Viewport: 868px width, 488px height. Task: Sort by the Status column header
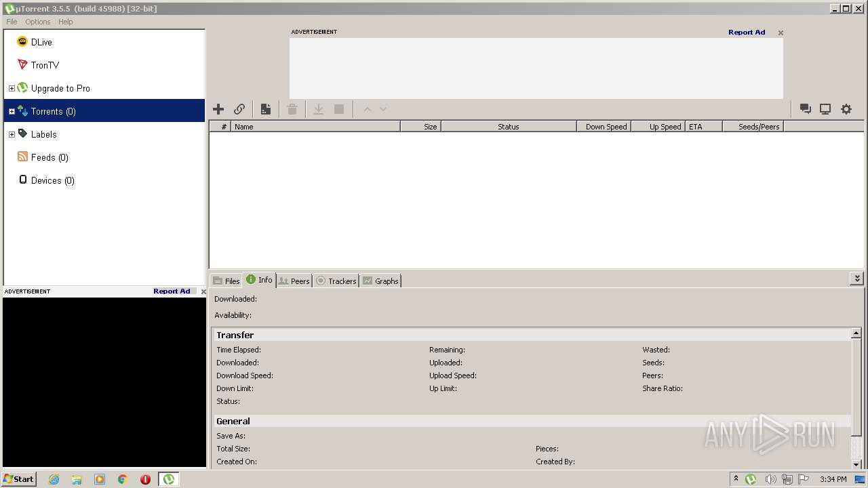509,127
